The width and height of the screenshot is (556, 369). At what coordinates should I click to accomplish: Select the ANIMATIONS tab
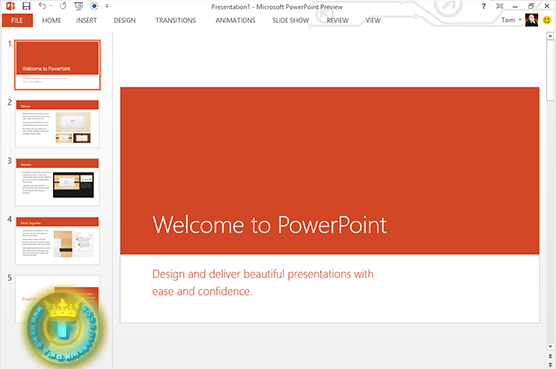[x=235, y=20]
